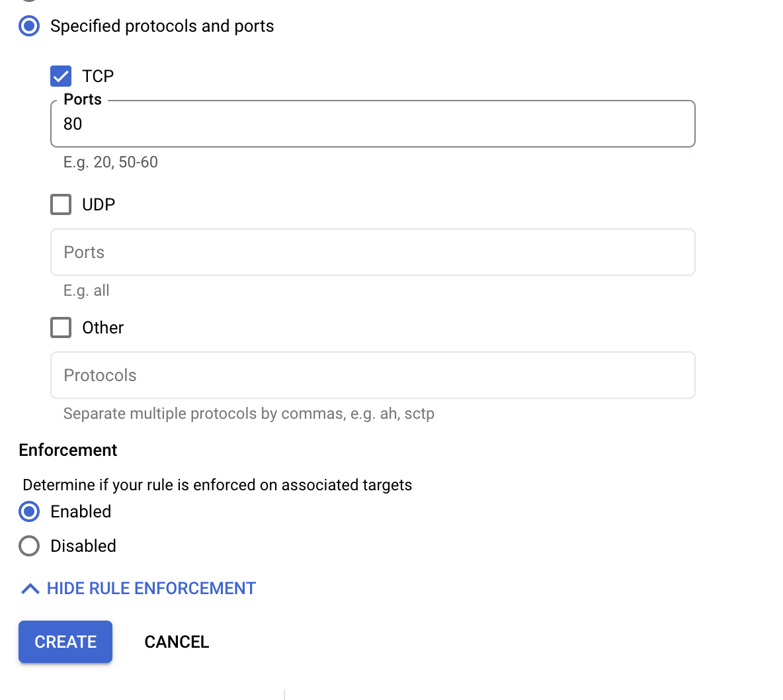Screen dimensions: 783x700
Task: Click CANCEL to discard the rule
Action: click(177, 642)
